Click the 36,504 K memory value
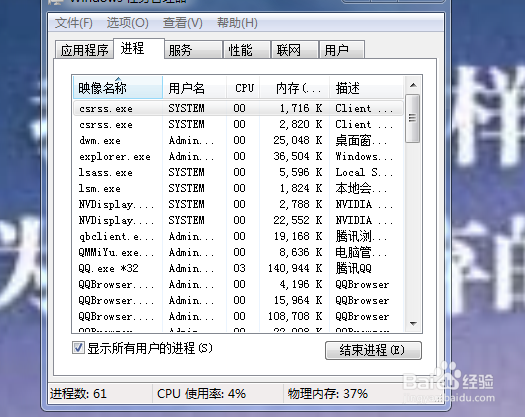The image size is (525, 417). click(298, 156)
